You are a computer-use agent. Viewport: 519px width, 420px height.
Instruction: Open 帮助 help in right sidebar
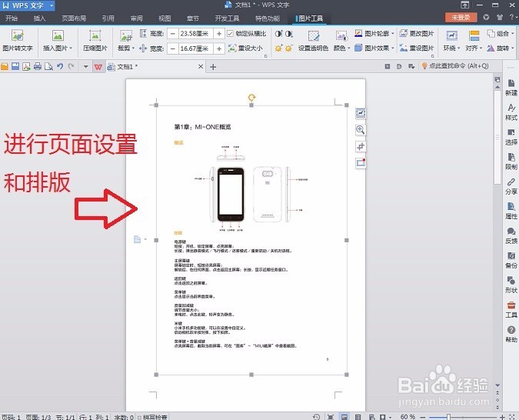click(x=511, y=334)
